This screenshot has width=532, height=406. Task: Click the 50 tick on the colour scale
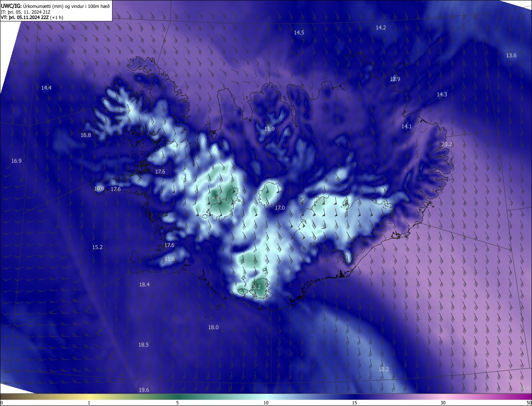pyautogui.click(x=529, y=403)
